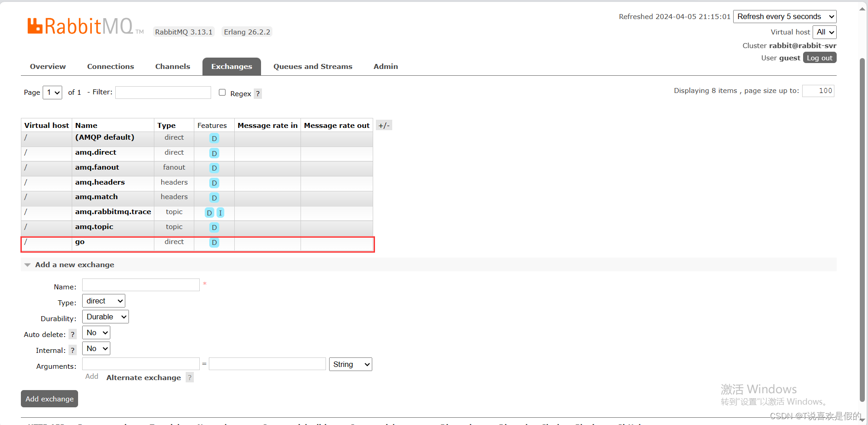The image size is (868, 425).
Task: Open the Admin tab
Action: click(x=386, y=66)
